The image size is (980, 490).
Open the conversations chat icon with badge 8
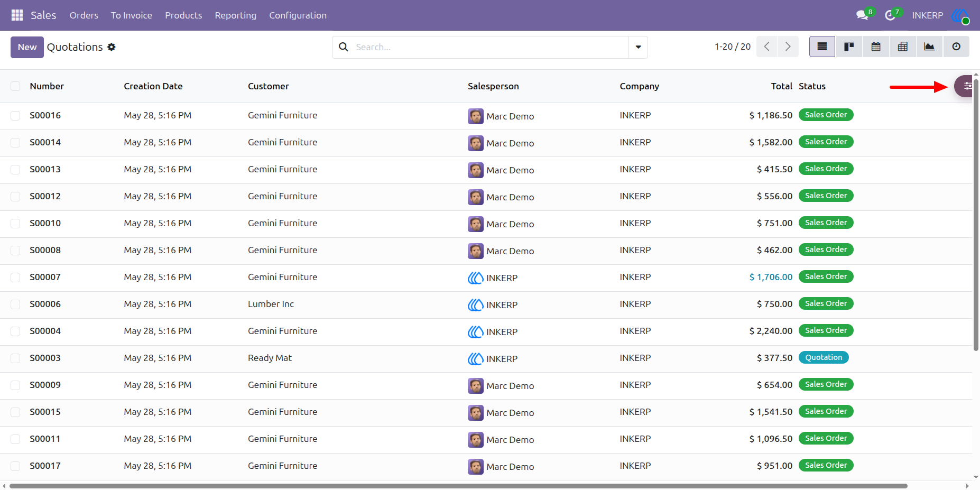pos(864,15)
